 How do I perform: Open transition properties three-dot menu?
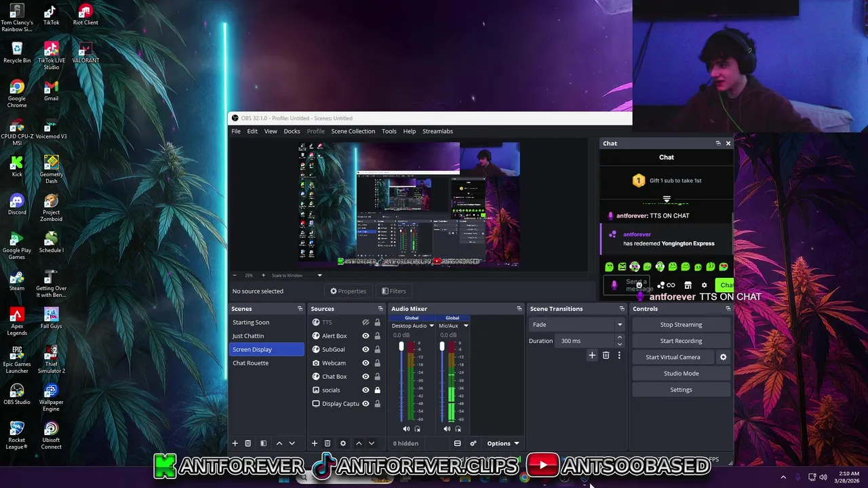pyautogui.click(x=618, y=355)
